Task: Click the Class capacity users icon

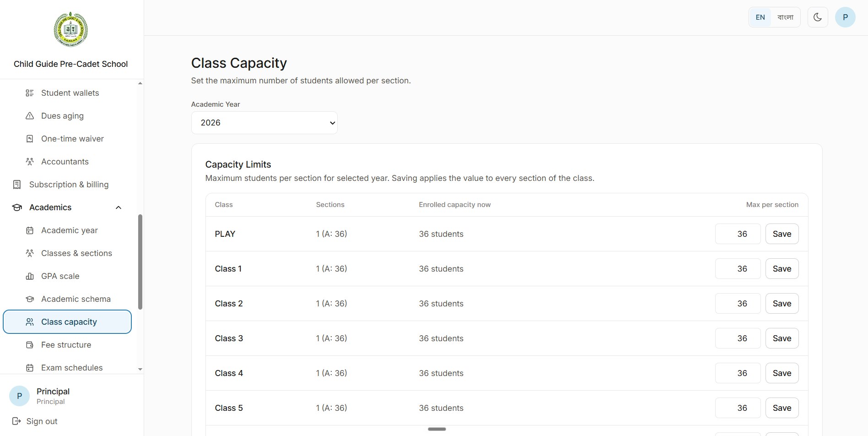Action: coord(30,322)
